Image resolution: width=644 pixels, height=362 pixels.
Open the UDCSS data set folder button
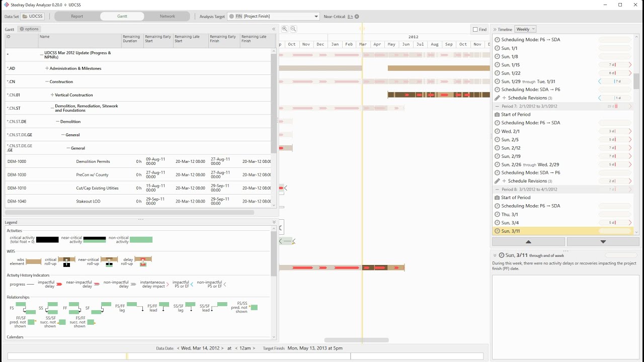[32, 16]
